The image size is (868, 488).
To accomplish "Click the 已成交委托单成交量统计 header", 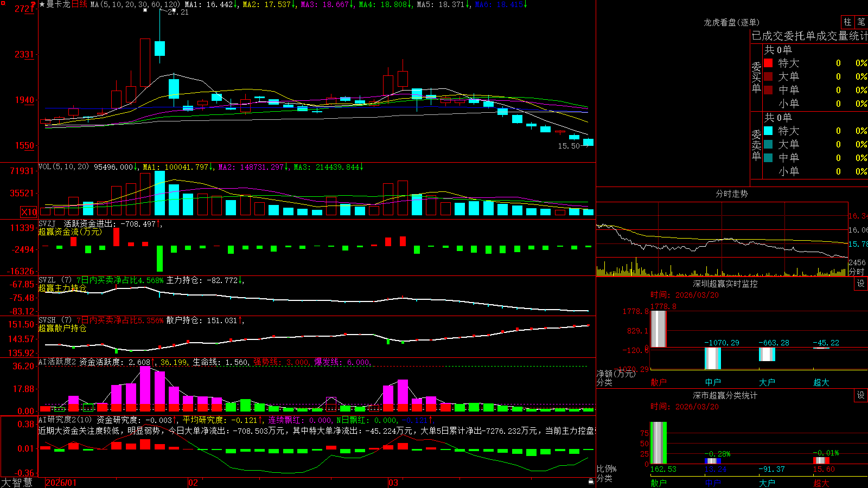I will tap(809, 36).
